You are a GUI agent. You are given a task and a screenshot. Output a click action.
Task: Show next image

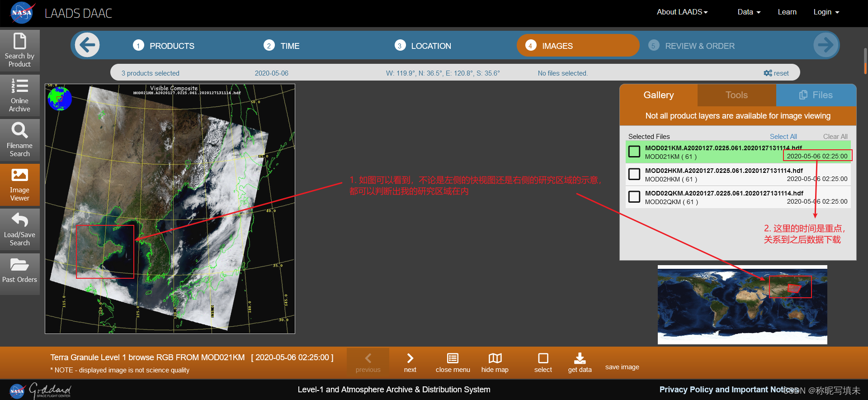click(410, 363)
